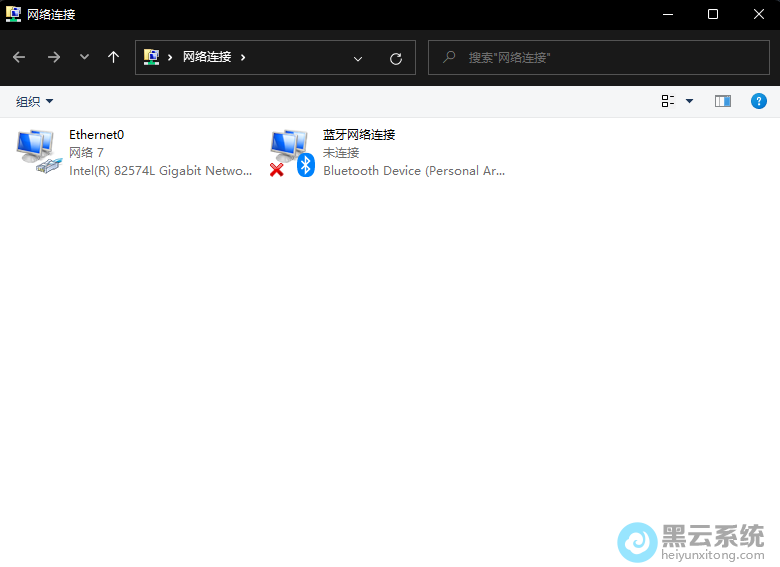780x567 pixels.
Task: Expand chevron after 网络连接 breadcrumb
Action: click(243, 58)
